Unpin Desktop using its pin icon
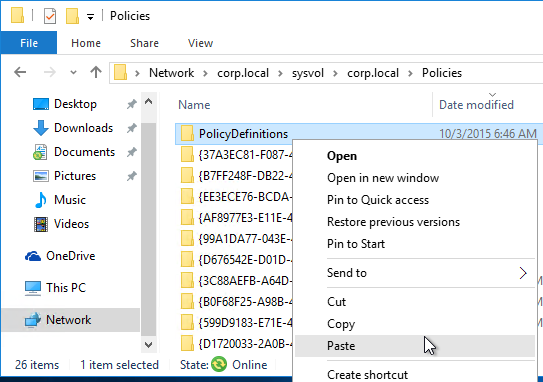This screenshot has width=543, height=382. click(x=132, y=104)
